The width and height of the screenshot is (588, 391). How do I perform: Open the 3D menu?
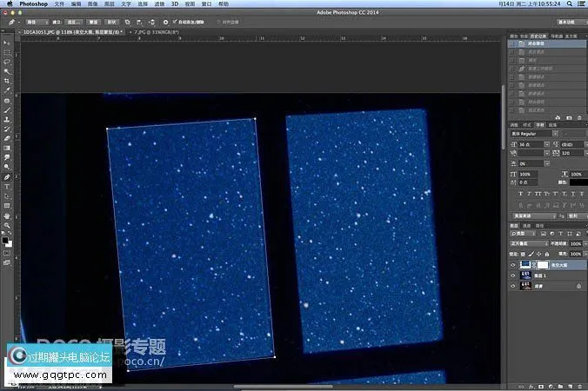coord(174,4)
